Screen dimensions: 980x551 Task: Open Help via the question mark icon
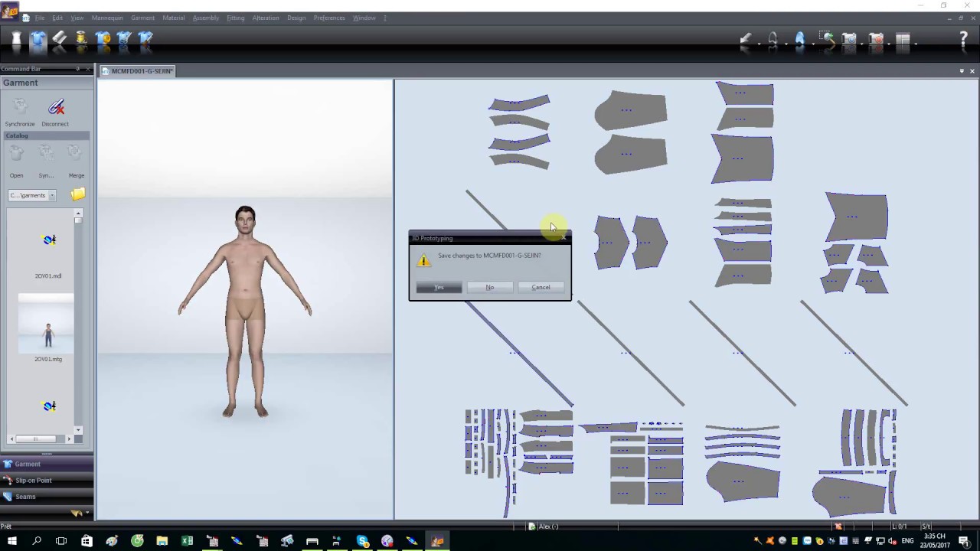tap(963, 41)
